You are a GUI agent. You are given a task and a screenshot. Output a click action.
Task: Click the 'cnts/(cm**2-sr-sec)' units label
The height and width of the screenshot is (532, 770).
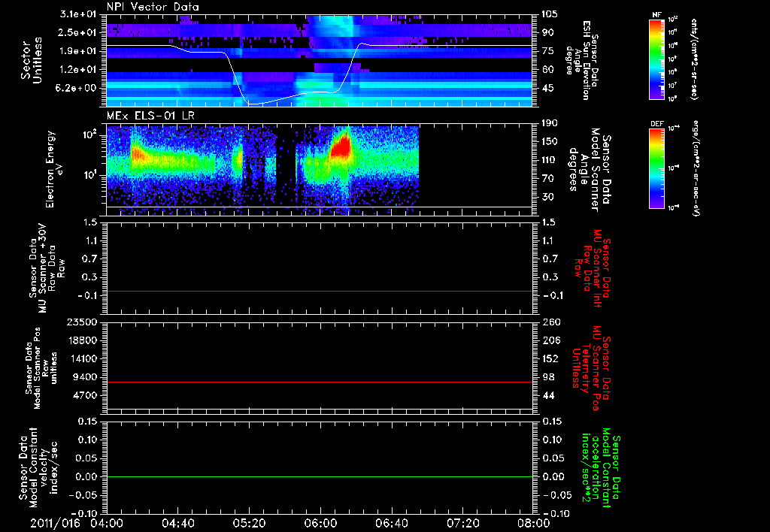pyautogui.click(x=694, y=59)
